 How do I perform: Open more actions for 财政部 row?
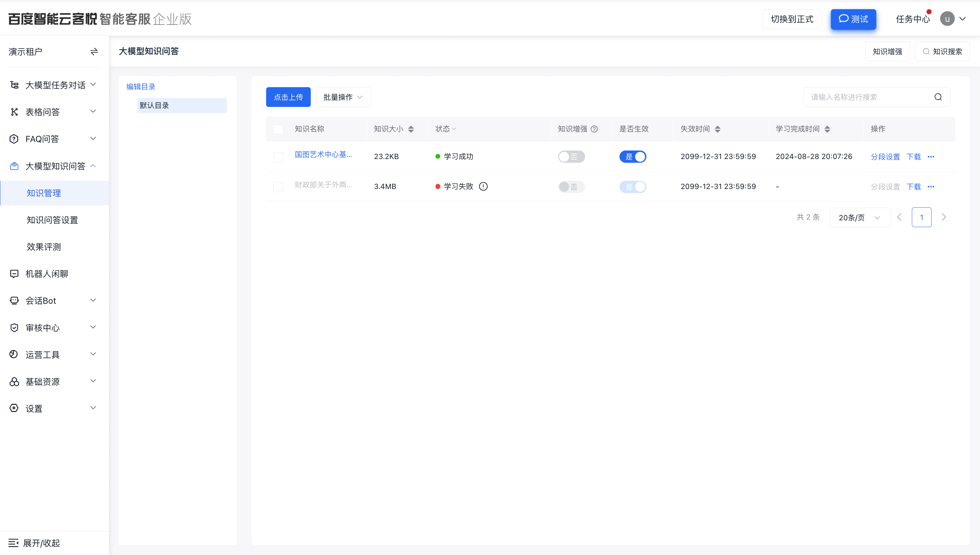point(931,187)
